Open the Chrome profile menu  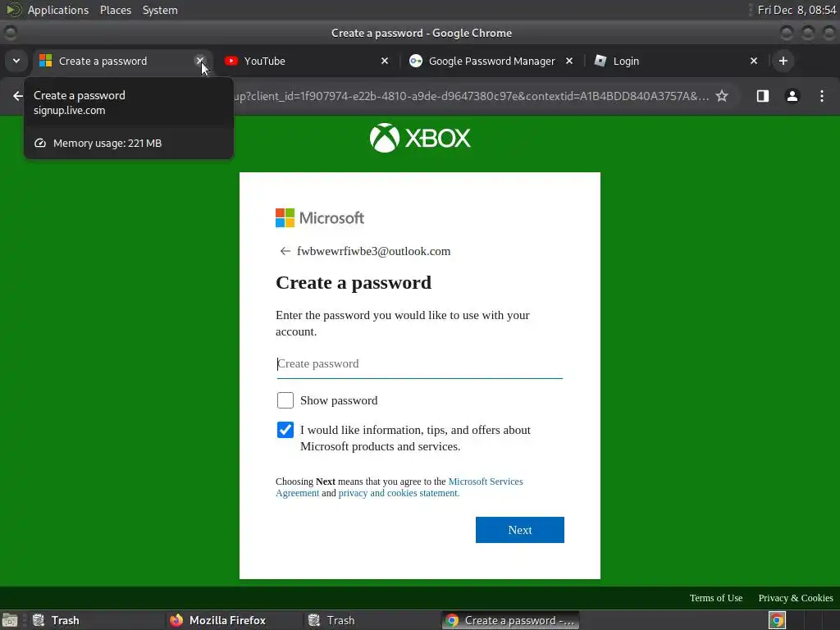point(792,96)
